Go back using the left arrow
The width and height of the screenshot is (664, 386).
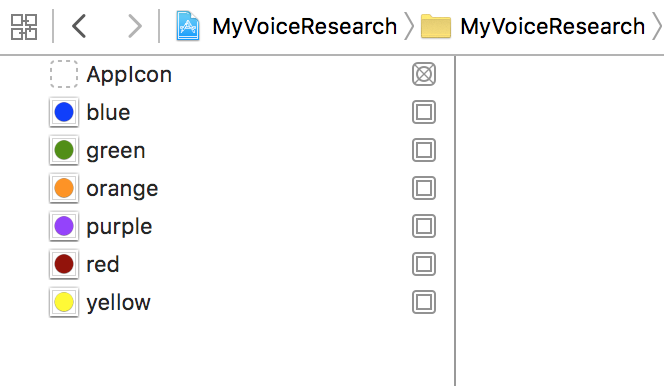(x=79, y=26)
